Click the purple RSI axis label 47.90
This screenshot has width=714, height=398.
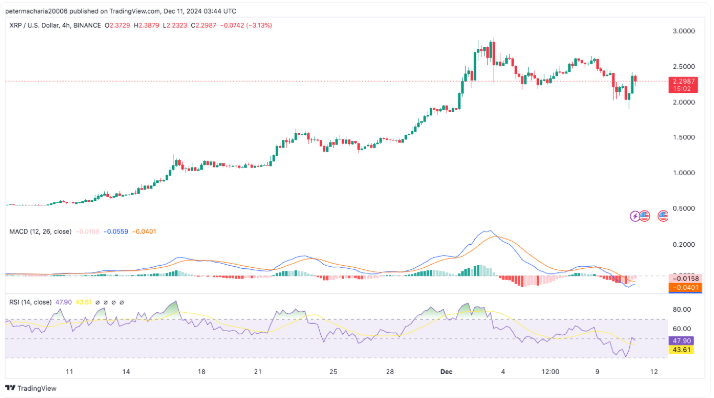click(681, 341)
